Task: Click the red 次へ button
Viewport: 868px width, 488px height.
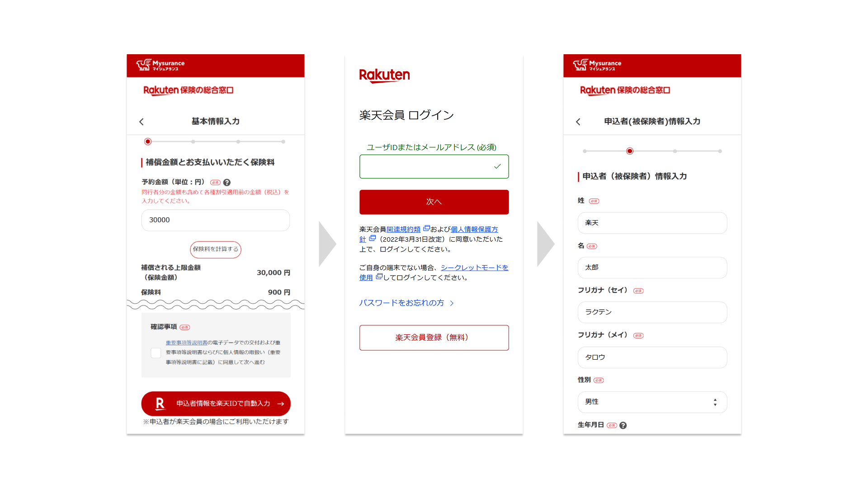Action: (434, 202)
